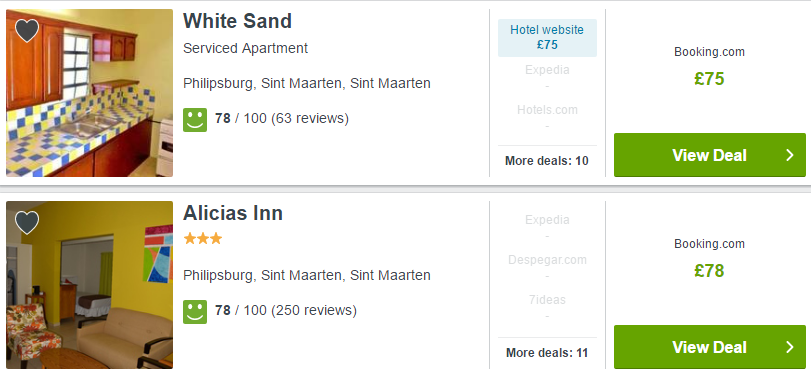Open Alicias Inn hotel title
811x372 pixels.
click(x=233, y=213)
